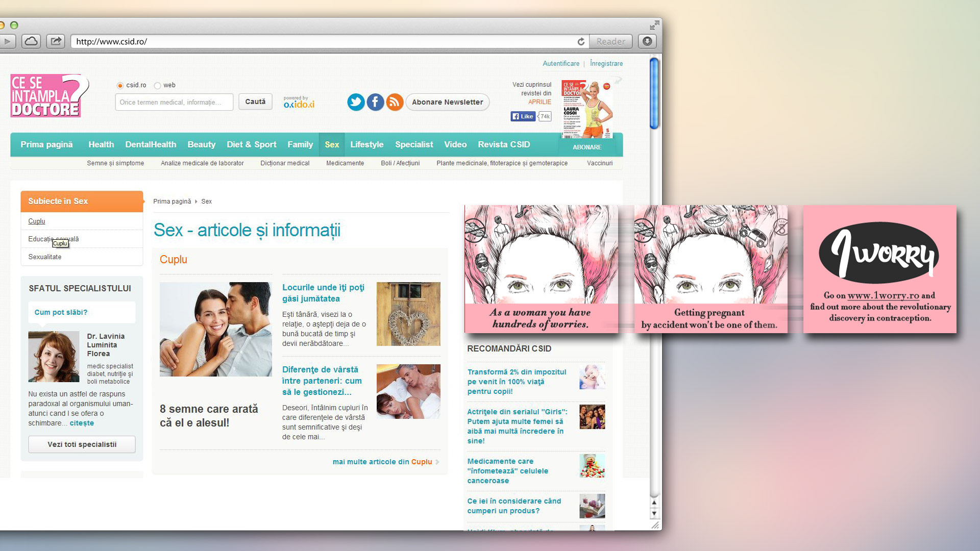Open the Specialist menu item
The height and width of the screenshot is (551, 980).
pyautogui.click(x=414, y=144)
